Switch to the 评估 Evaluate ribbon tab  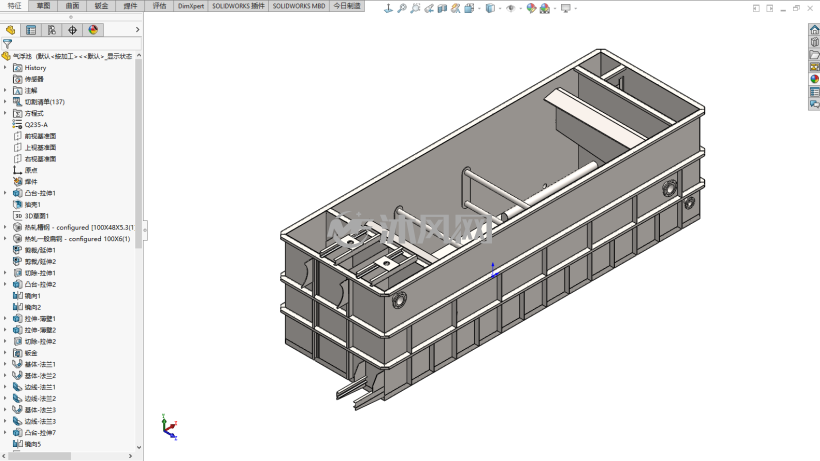[x=159, y=6]
